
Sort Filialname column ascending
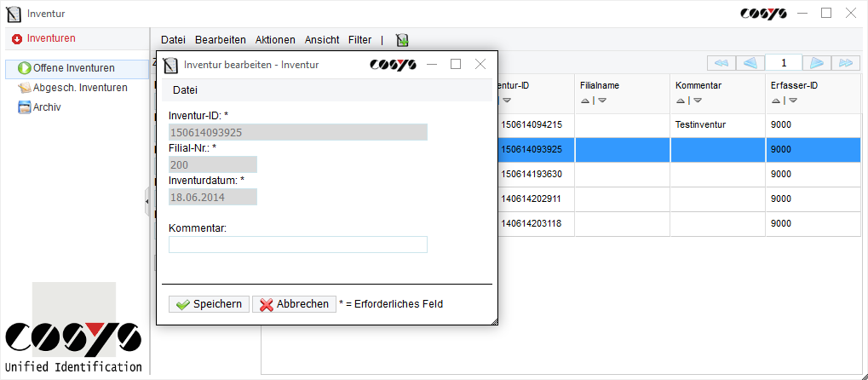(x=585, y=101)
